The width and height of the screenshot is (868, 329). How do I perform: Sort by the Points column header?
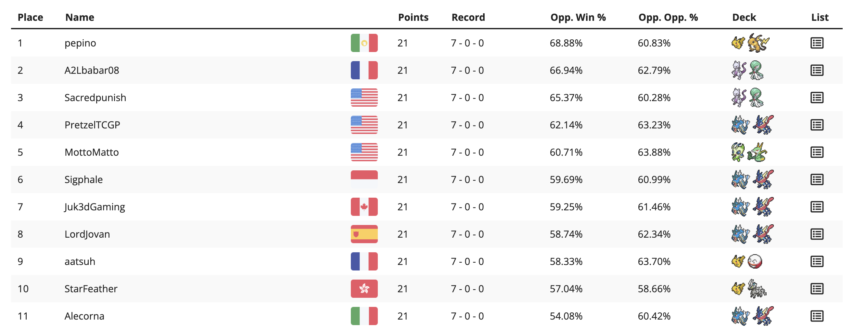pyautogui.click(x=413, y=17)
